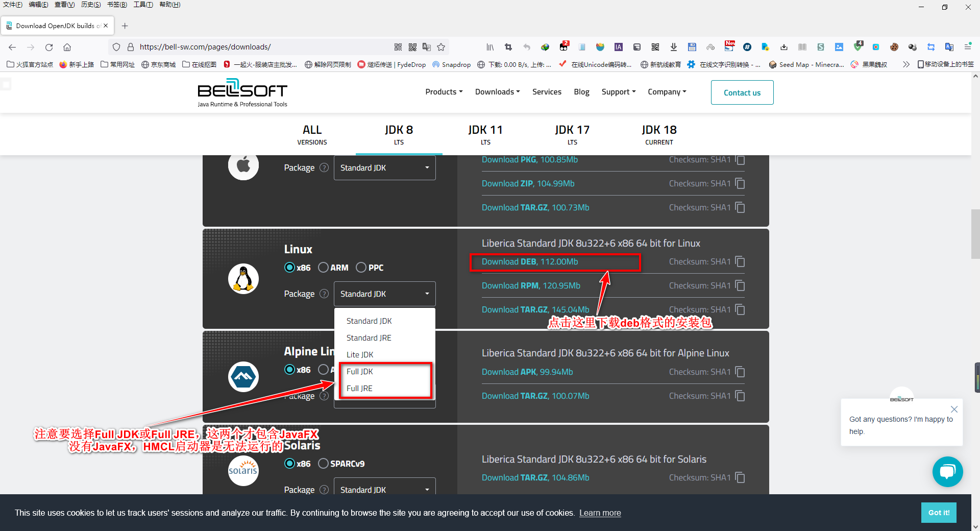The height and width of the screenshot is (531, 980).
Task: Open the Firefox application menu
Action: pyautogui.click(x=967, y=47)
